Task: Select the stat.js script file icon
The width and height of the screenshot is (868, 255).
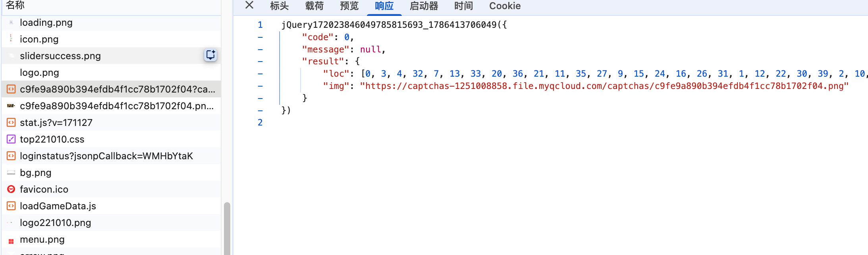Action: 11,122
